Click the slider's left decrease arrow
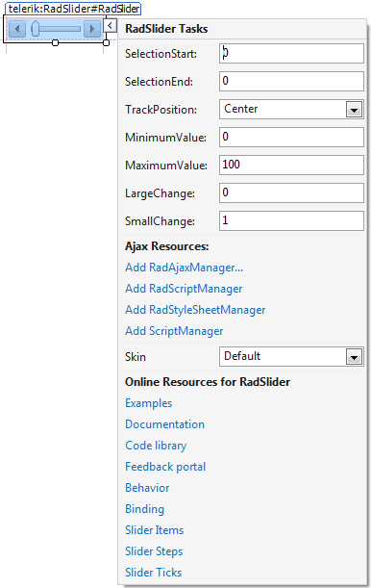Image resolution: width=371 pixels, height=588 pixels. 17,29
